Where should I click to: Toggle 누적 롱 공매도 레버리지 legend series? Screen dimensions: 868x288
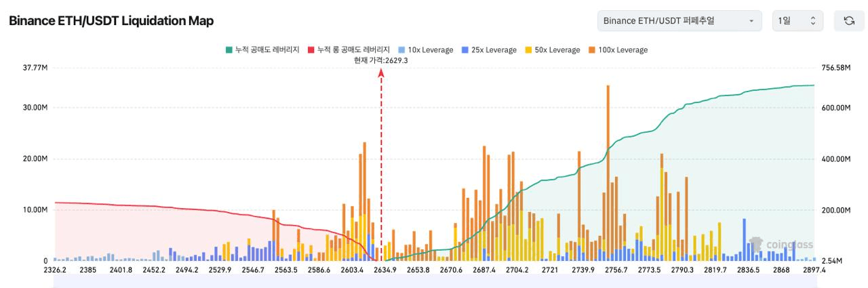(349, 50)
